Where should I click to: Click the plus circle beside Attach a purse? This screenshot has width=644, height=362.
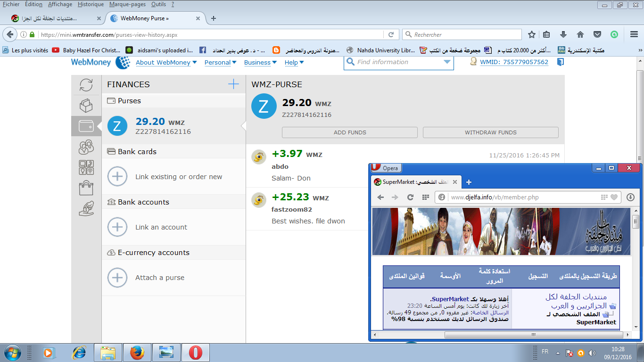tap(117, 278)
